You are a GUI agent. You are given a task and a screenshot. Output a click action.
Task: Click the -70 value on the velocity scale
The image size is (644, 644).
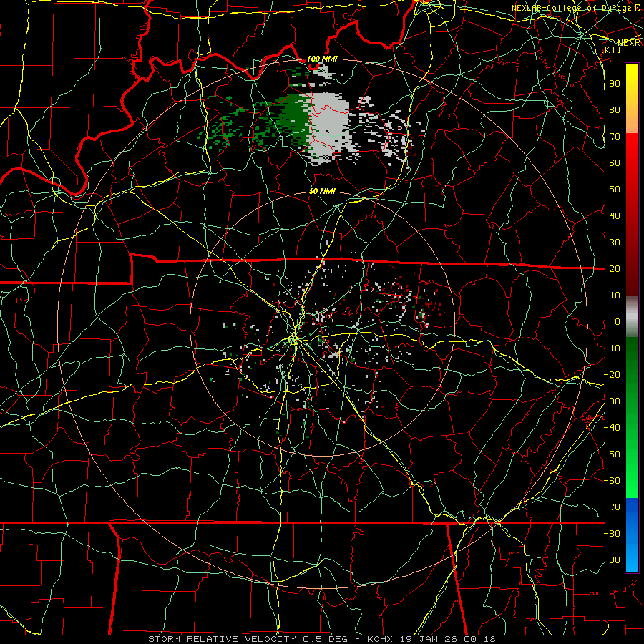click(612, 507)
